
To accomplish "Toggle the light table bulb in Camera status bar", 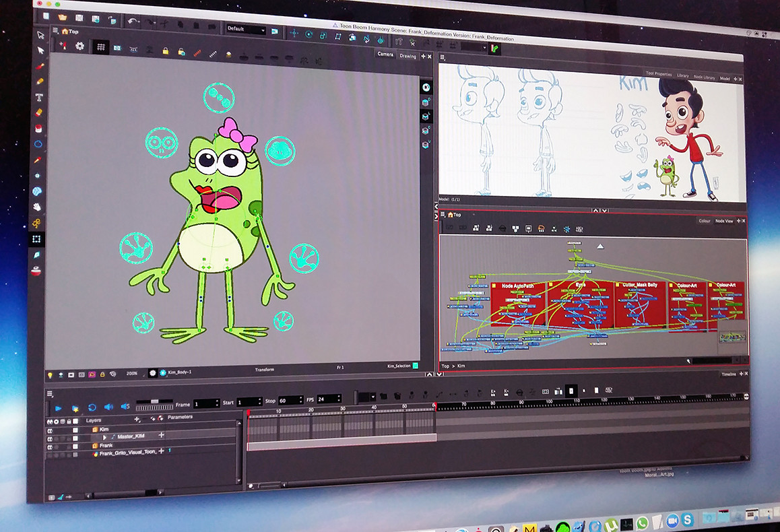I will [x=51, y=374].
